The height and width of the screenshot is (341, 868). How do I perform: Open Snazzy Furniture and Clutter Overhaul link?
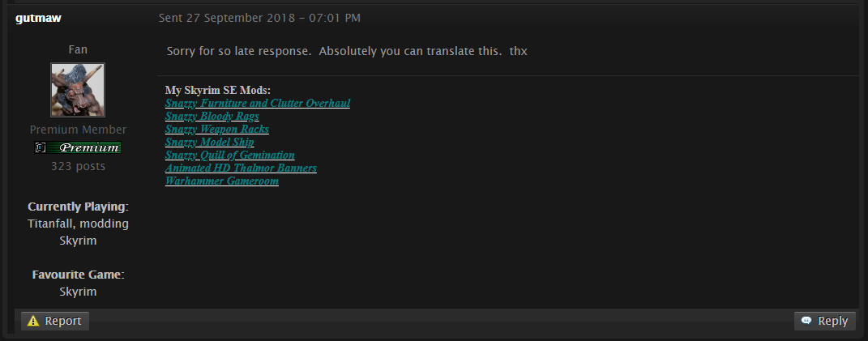(258, 103)
